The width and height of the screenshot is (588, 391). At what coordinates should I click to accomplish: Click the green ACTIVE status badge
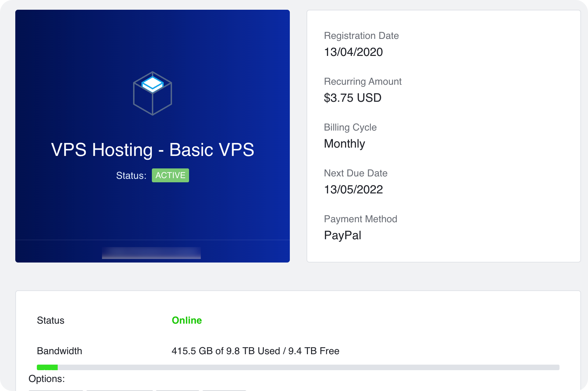[170, 175]
